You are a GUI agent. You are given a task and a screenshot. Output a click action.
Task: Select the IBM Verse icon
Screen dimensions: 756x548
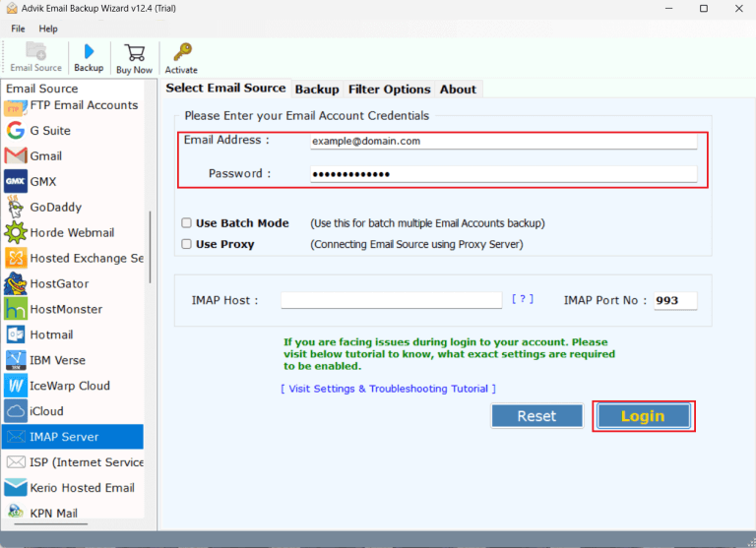click(16, 360)
